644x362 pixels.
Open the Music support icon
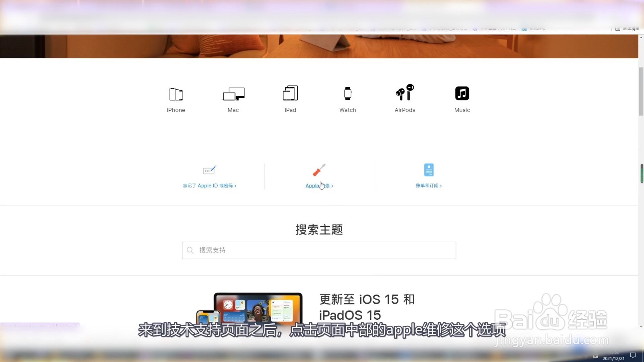462,93
